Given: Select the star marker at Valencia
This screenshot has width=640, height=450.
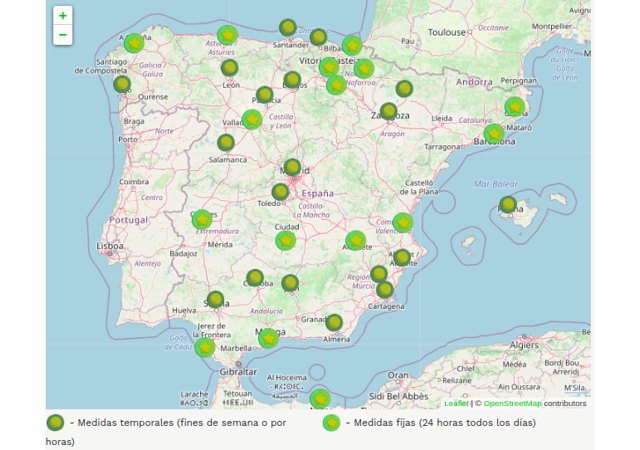Looking at the screenshot, I should tap(403, 223).
